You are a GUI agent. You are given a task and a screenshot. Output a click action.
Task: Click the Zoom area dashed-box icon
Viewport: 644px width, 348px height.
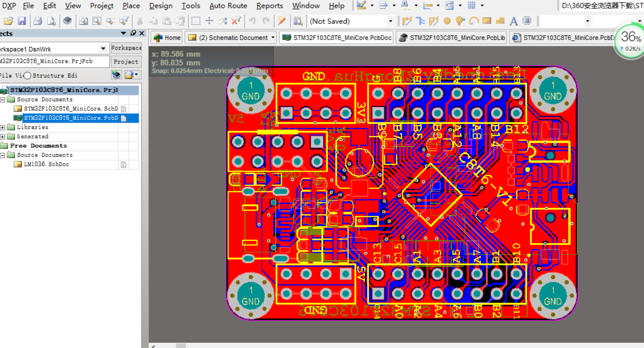(x=97, y=21)
